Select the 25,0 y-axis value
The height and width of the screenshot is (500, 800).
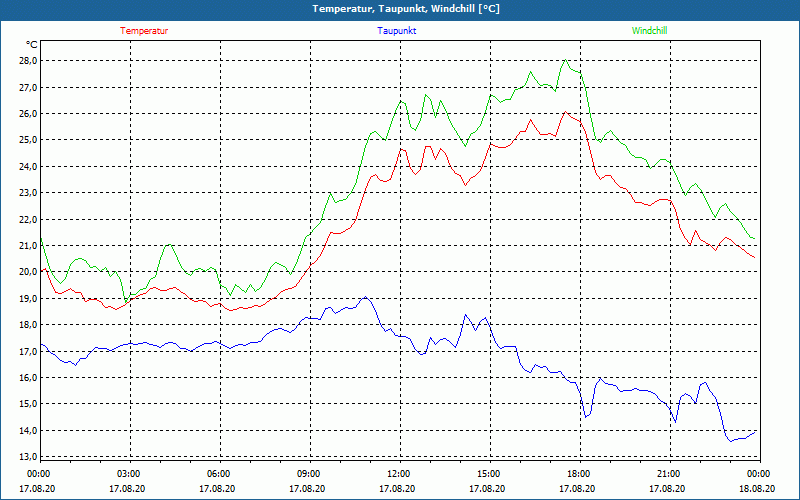click(x=28, y=140)
